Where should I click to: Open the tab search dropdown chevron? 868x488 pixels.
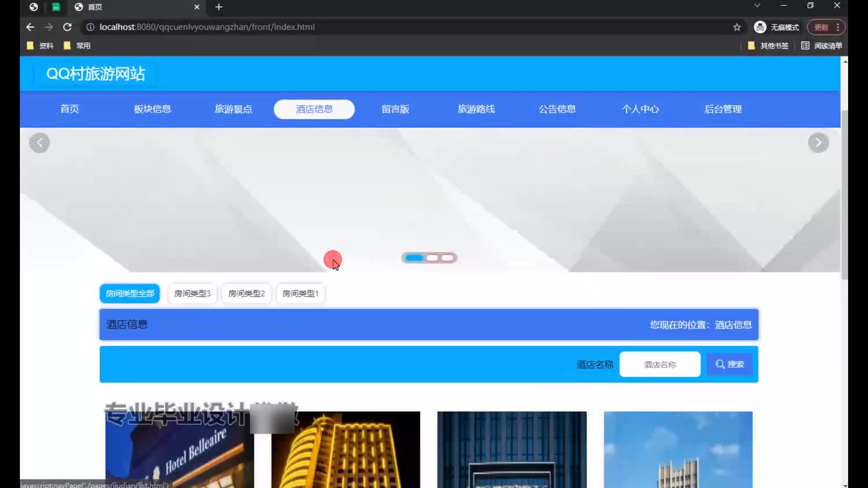tap(757, 5)
